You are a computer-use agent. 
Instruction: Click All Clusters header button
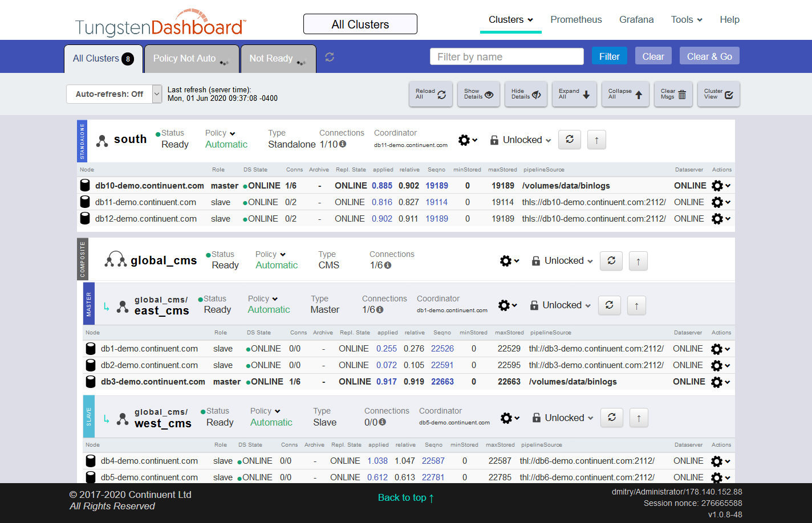click(360, 24)
